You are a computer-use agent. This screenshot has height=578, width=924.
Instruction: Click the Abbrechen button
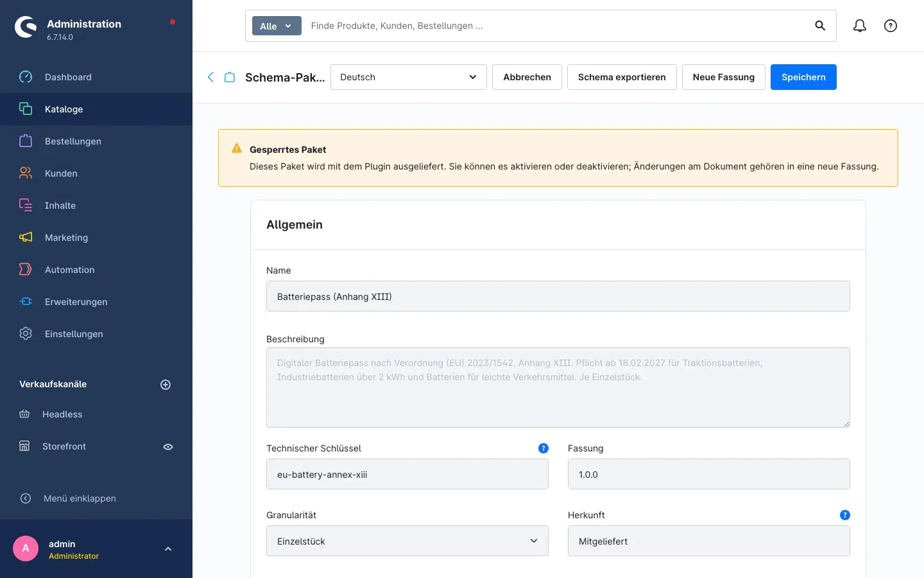pos(527,77)
